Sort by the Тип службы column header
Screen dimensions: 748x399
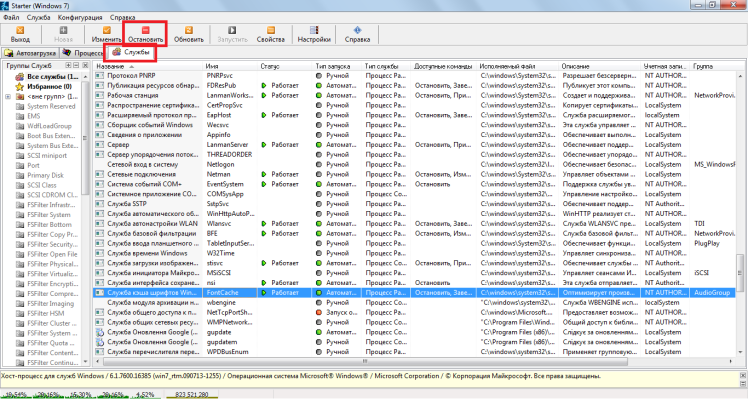(x=386, y=66)
